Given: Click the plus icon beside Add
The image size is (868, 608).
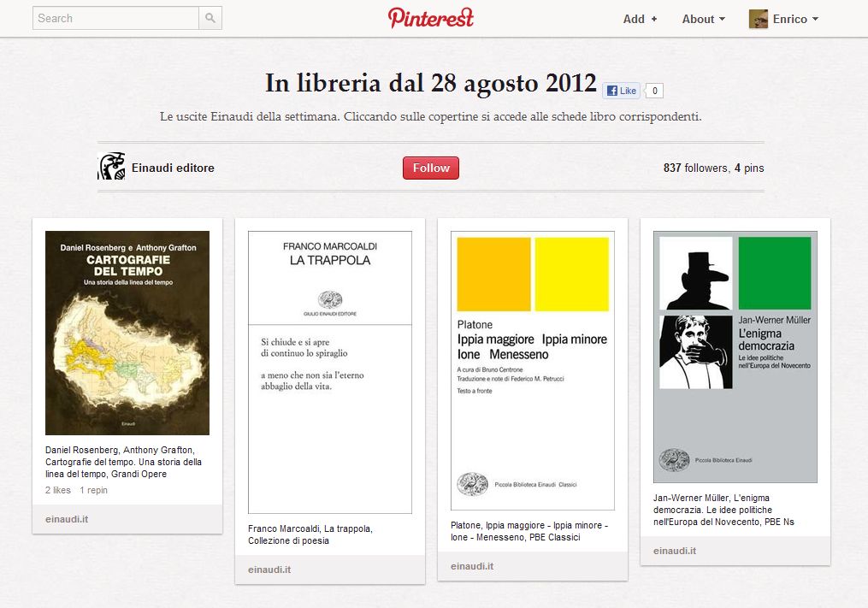Looking at the screenshot, I should (x=653, y=19).
